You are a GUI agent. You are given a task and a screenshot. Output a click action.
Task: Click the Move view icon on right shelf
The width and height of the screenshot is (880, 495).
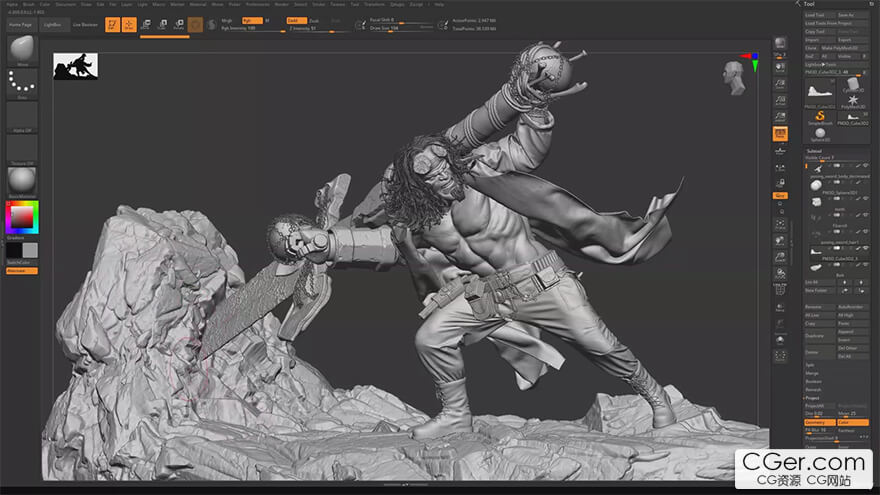click(x=780, y=241)
